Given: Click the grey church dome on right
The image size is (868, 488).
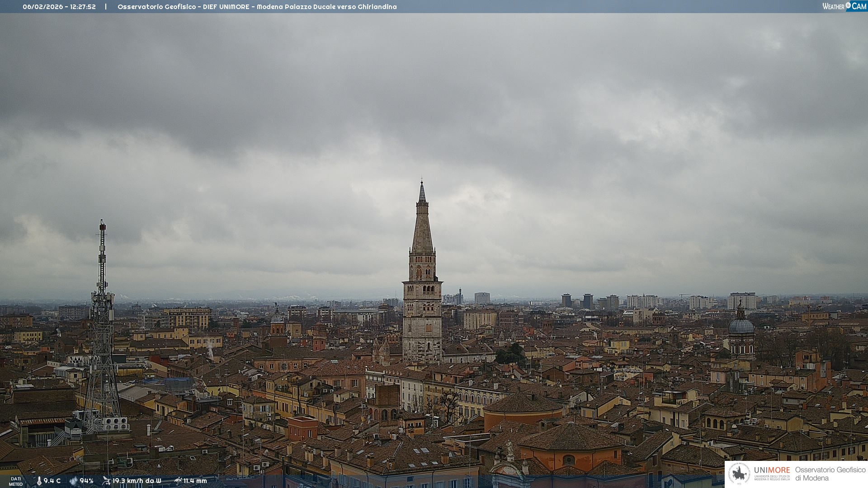Looking at the screenshot, I should [741, 326].
